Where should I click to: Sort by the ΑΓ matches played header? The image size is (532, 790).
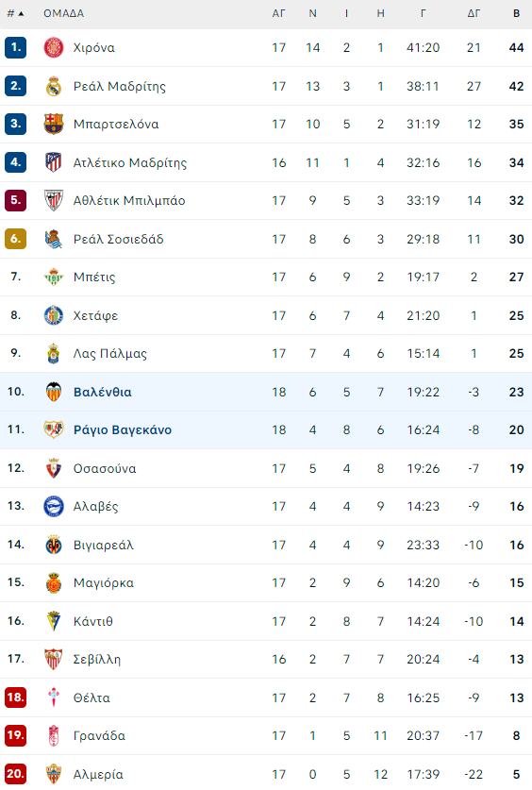(279, 13)
